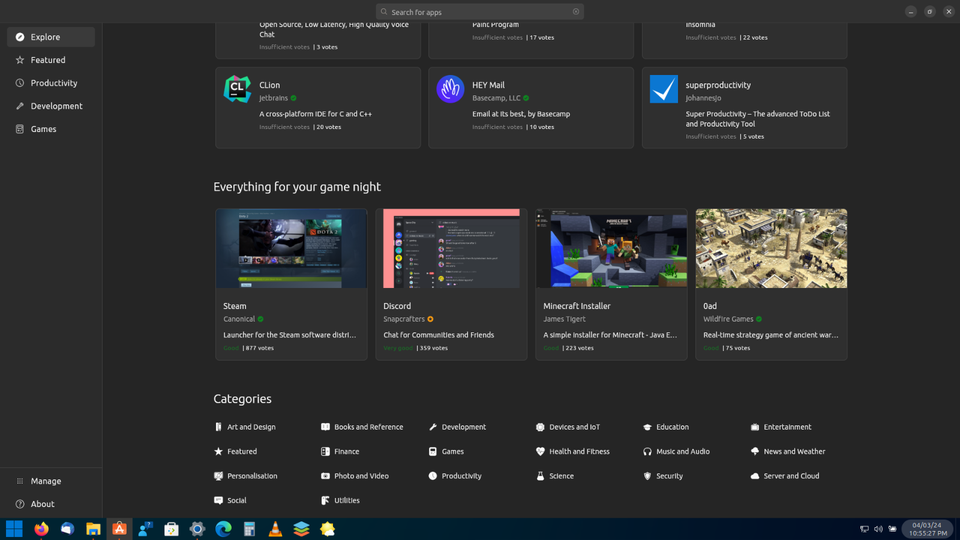Open the Photo and Video category
Image resolution: width=960 pixels, height=540 pixels.
pyautogui.click(x=354, y=476)
